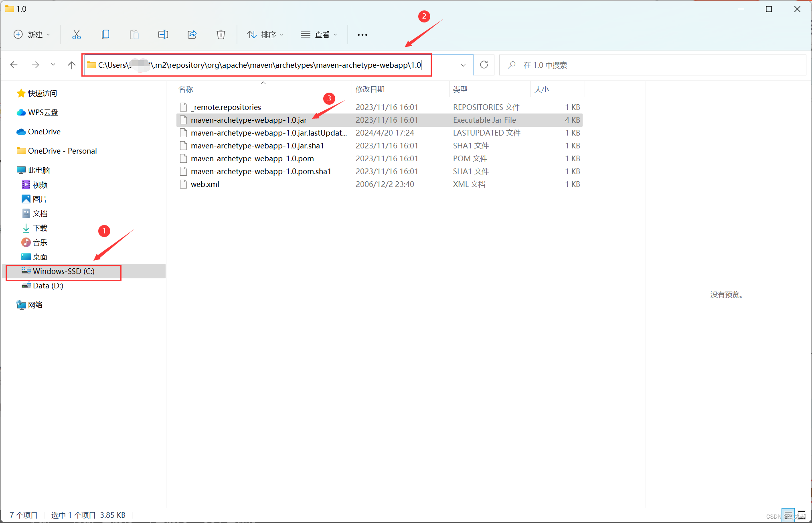
Task: Switch to large thumbnails view in status bar
Action: click(802, 515)
